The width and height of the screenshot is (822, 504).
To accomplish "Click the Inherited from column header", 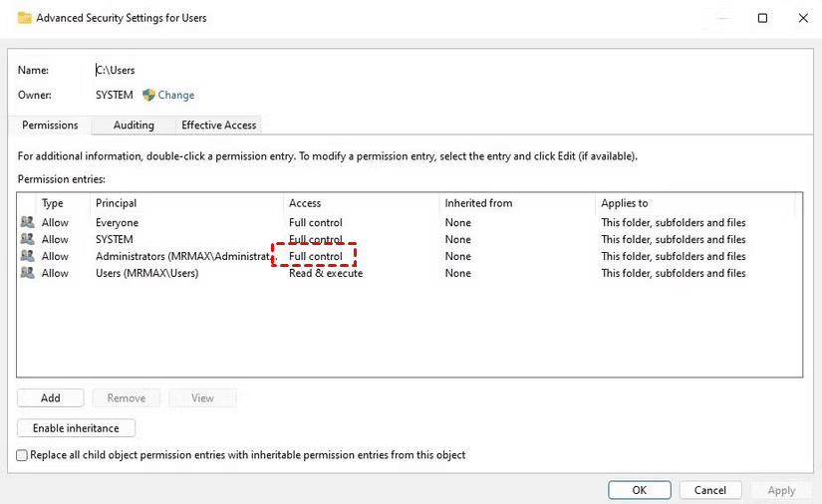I will pyautogui.click(x=478, y=203).
